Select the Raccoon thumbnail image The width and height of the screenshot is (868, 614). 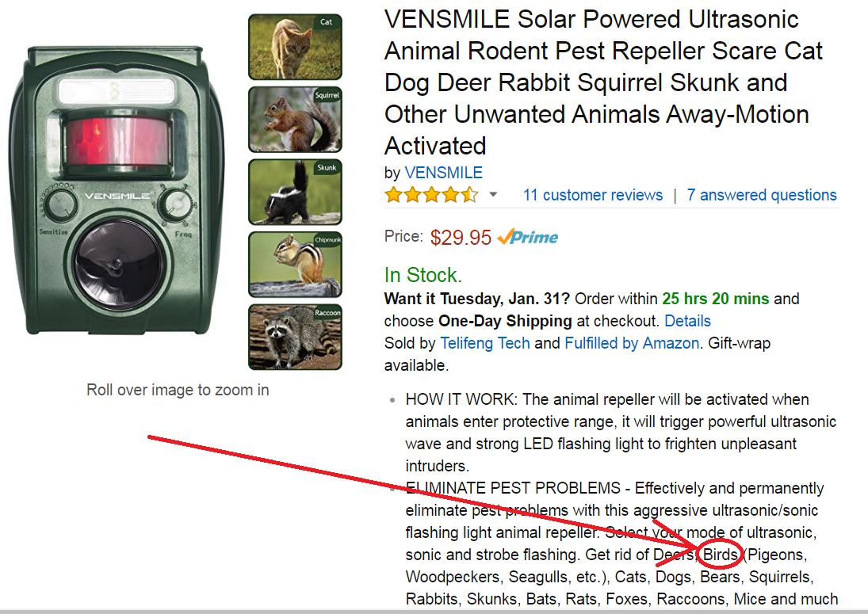[x=295, y=337]
